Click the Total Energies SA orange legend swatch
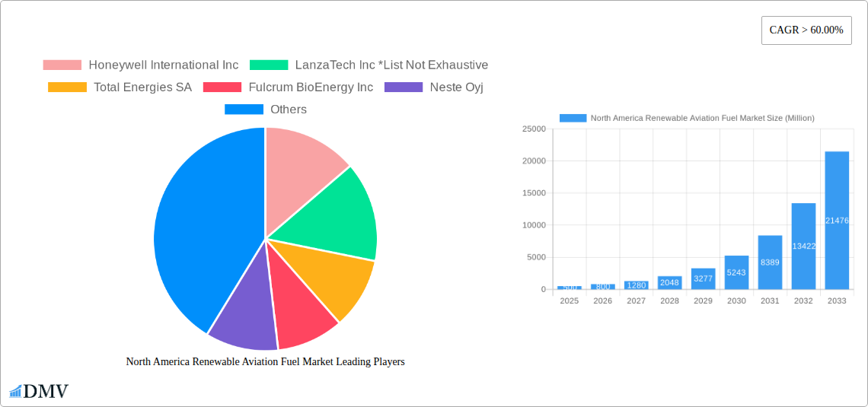 67,87
